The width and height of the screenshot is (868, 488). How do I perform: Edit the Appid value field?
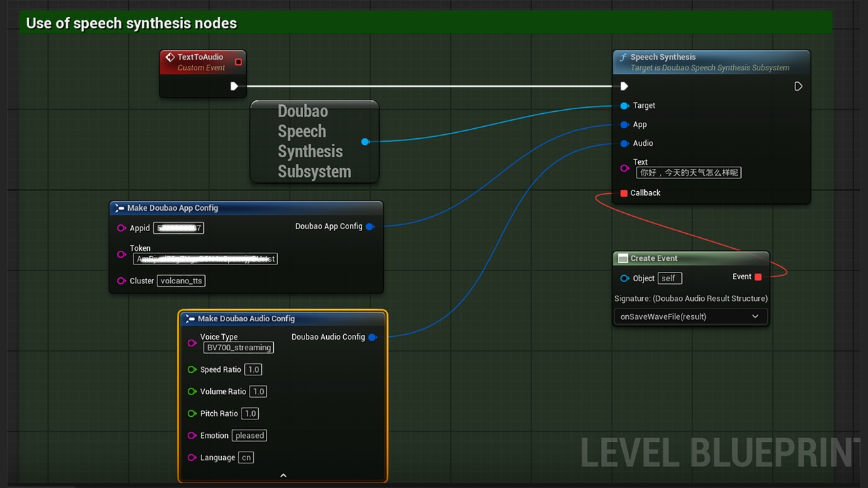[178, 228]
